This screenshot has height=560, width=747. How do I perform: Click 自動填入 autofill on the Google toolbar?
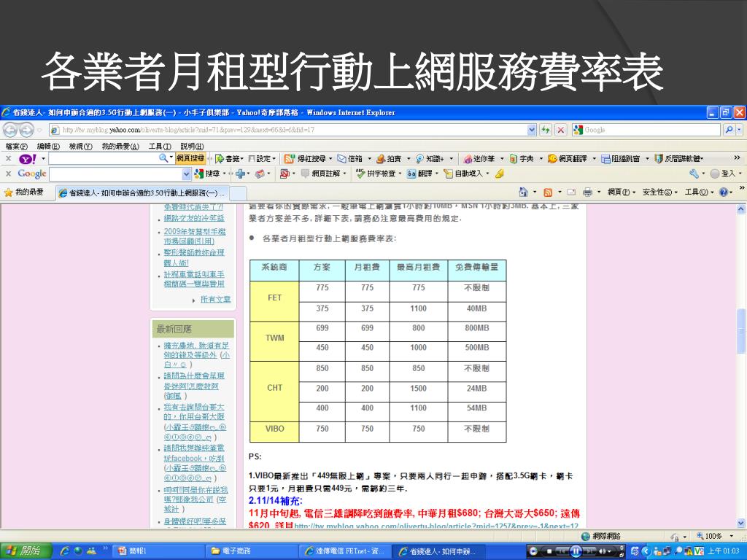click(463, 174)
